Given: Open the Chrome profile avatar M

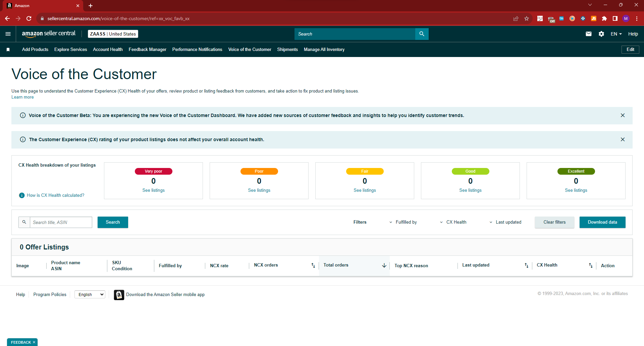Looking at the screenshot, I should (x=626, y=18).
